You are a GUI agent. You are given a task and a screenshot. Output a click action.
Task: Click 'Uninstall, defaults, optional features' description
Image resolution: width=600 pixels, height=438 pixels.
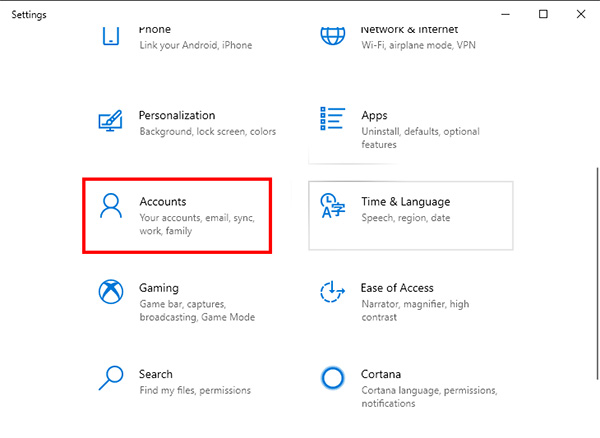click(x=421, y=138)
